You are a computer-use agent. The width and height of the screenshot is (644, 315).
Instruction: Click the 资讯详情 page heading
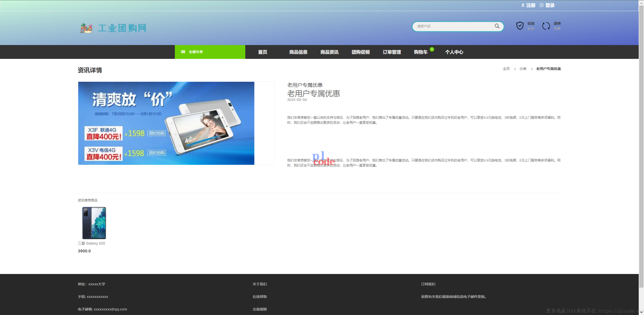coord(90,70)
